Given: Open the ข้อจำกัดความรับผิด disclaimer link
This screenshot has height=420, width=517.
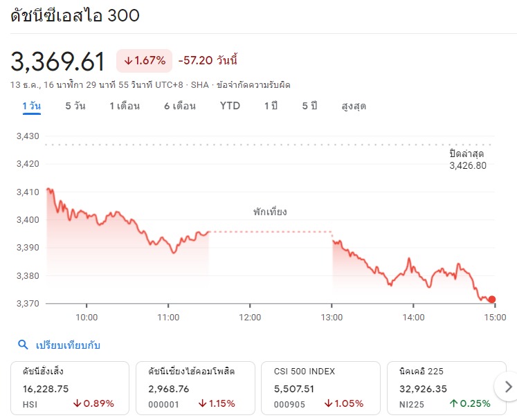Looking at the screenshot, I should (253, 84).
